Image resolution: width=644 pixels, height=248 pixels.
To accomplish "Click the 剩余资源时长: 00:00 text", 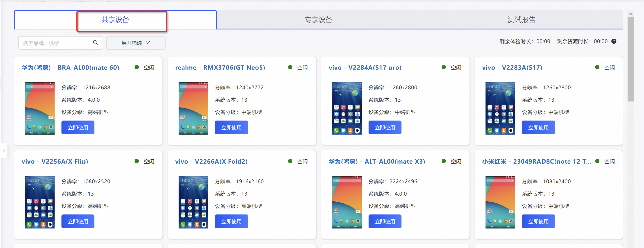I will click(x=582, y=41).
